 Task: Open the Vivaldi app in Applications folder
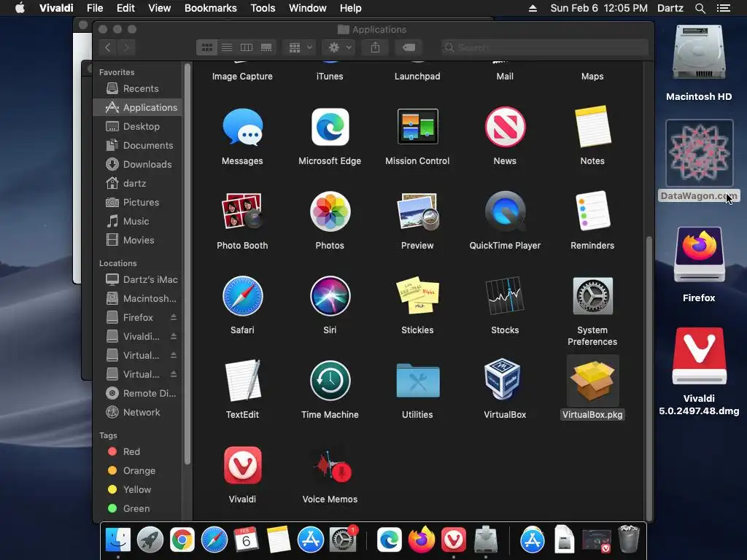[x=242, y=464]
